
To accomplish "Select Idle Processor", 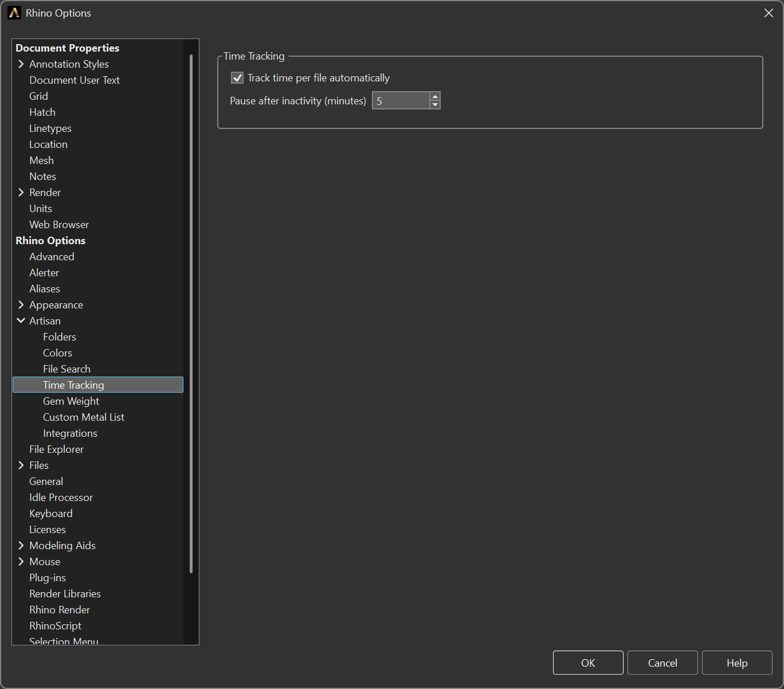I will (x=61, y=498).
